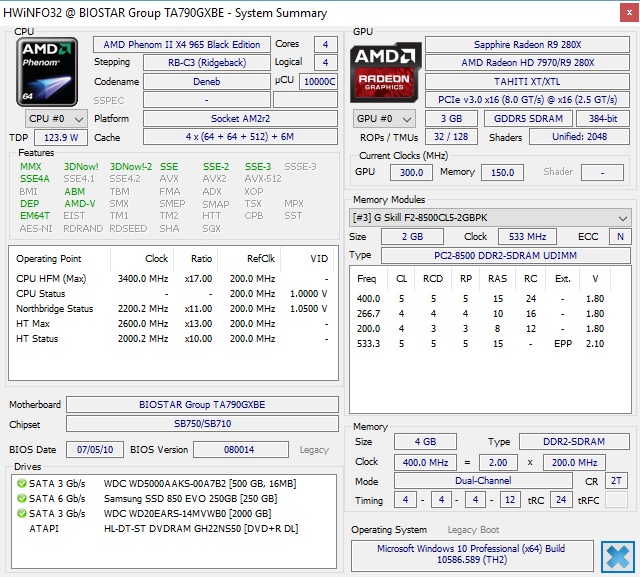Click the BIOSTAR Group TA790GXBE motherboard field
This screenshot has width=640, height=577.
click(202, 405)
